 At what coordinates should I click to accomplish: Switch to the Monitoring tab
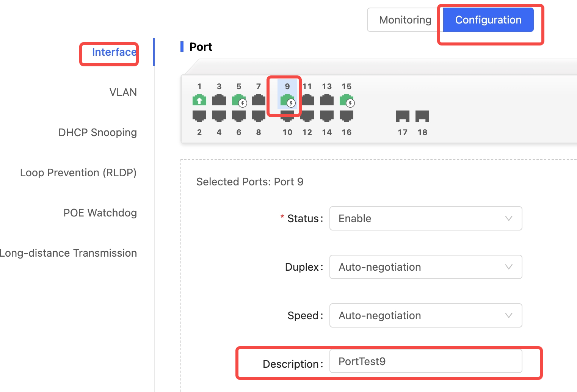point(405,20)
